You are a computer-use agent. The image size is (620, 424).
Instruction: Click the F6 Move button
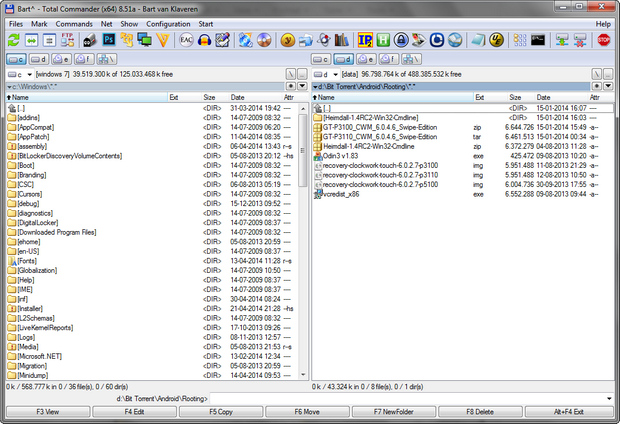tap(307, 412)
